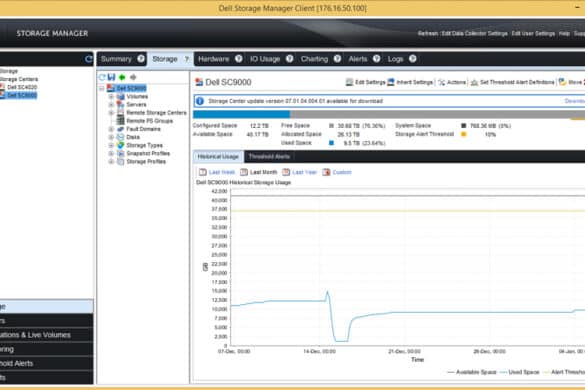Click the refresh icon in the left navigation header
The width and height of the screenshot is (585, 390).
coord(88,59)
